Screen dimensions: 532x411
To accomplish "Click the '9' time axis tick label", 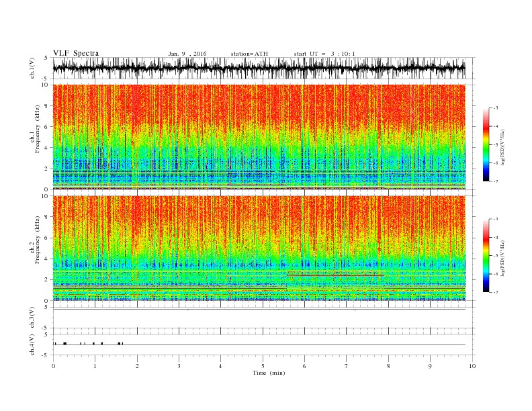I will coord(430,366).
